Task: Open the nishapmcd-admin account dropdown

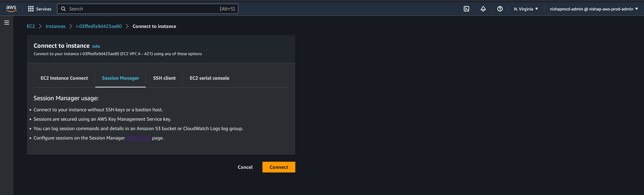Action: pos(593,9)
